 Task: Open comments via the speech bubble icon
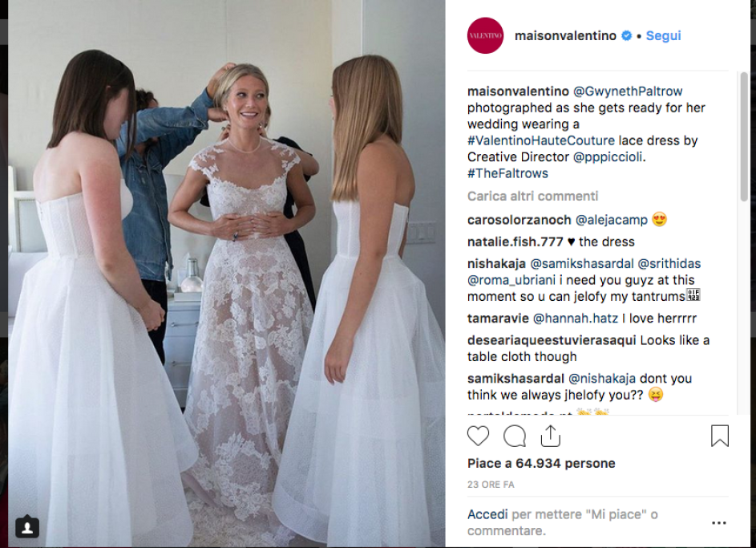(x=515, y=436)
